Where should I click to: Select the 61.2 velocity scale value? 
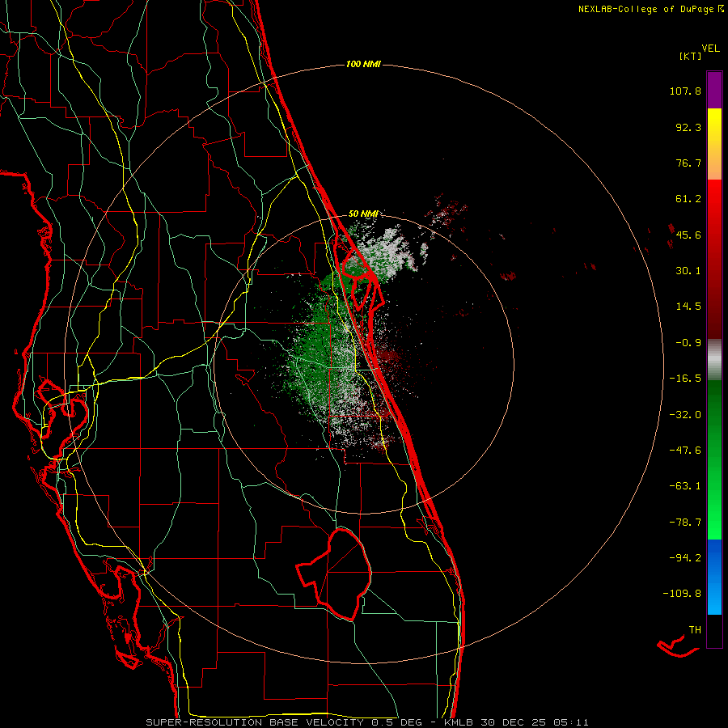688,199
